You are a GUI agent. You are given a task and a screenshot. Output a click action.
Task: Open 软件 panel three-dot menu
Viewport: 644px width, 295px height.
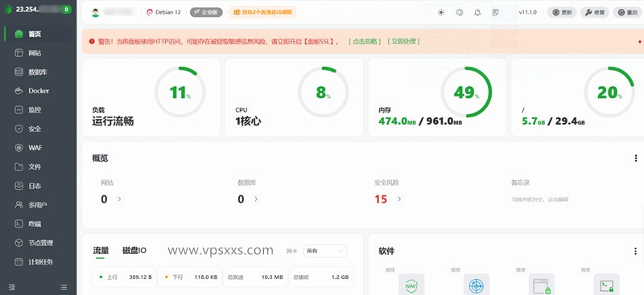pos(636,251)
